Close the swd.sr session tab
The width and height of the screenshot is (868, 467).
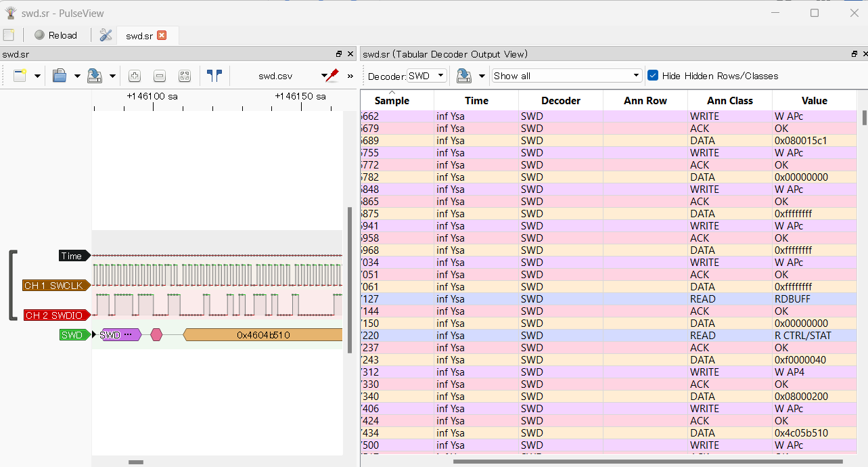point(162,35)
